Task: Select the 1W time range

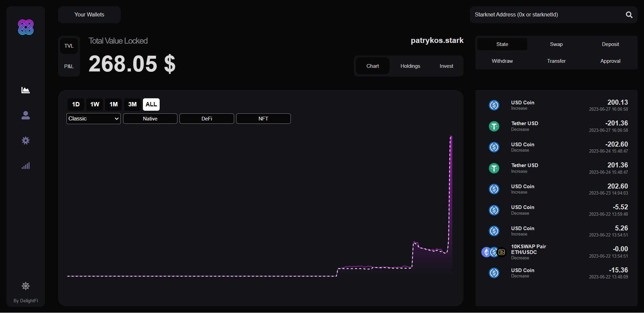Action: (x=95, y=104)
